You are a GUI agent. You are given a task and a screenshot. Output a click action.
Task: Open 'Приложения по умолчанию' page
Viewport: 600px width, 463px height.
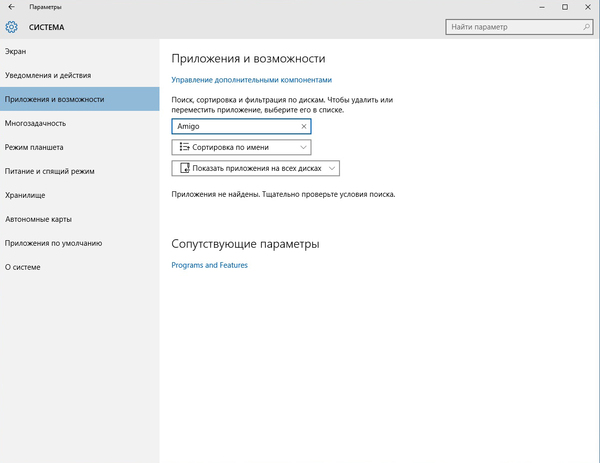pos(53,243)
